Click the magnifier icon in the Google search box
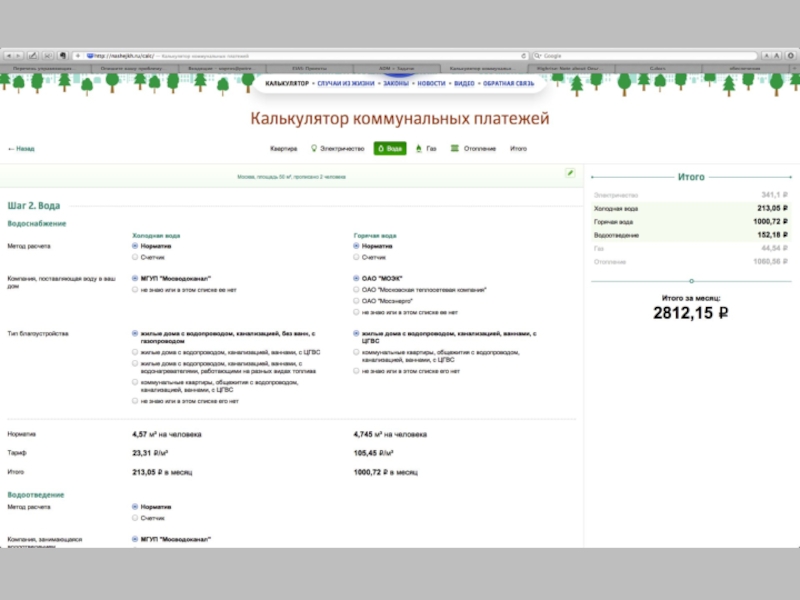The height and width of the screenshot is (600, 800). pos(537,55)
